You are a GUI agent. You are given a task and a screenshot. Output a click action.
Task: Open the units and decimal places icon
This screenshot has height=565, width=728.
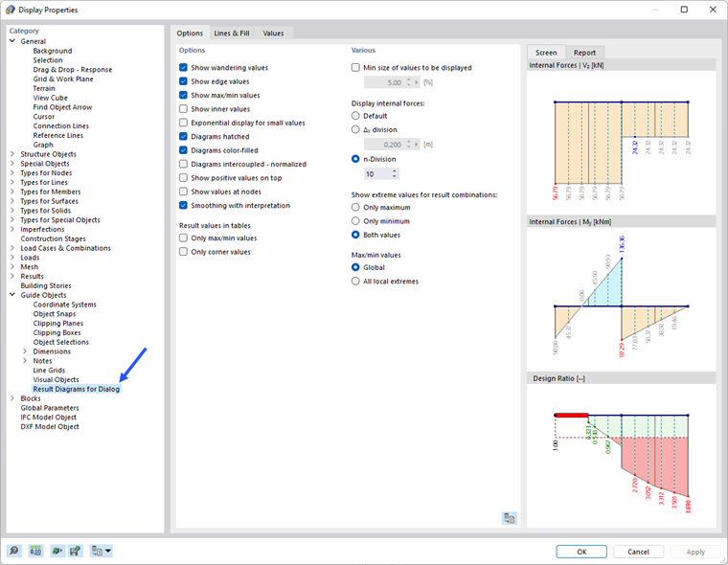(x=35, y=551)
